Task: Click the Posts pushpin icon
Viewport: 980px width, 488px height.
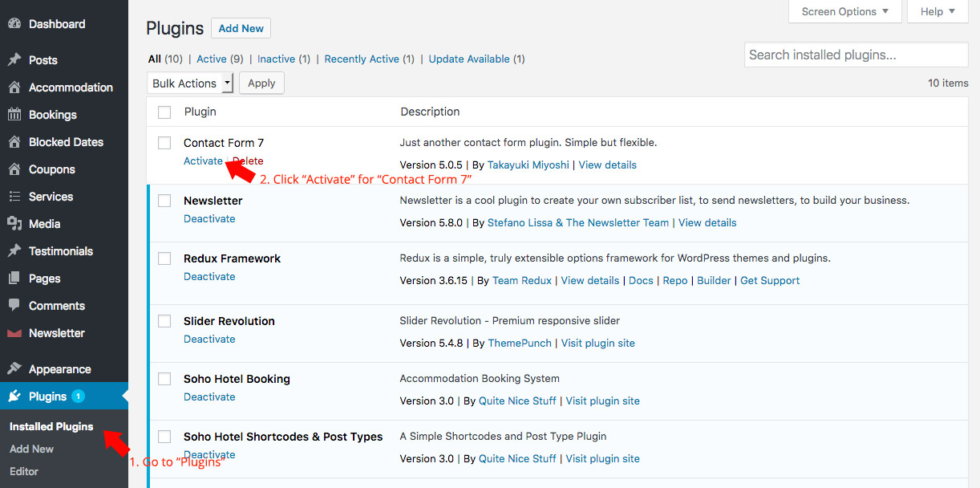Action: coord(14,60)
